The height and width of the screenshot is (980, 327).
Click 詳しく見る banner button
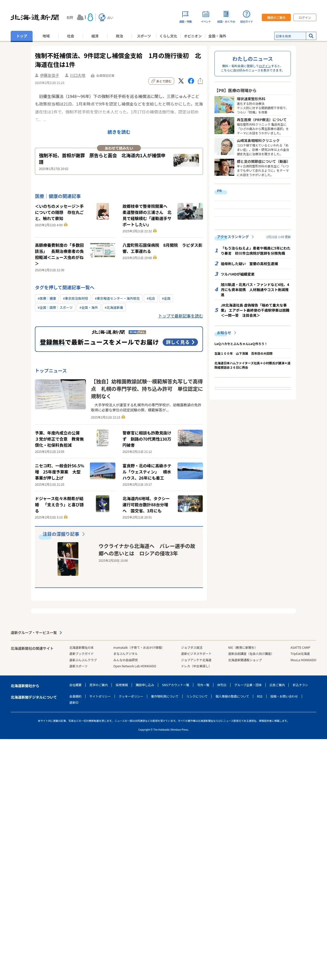[180, 342]
